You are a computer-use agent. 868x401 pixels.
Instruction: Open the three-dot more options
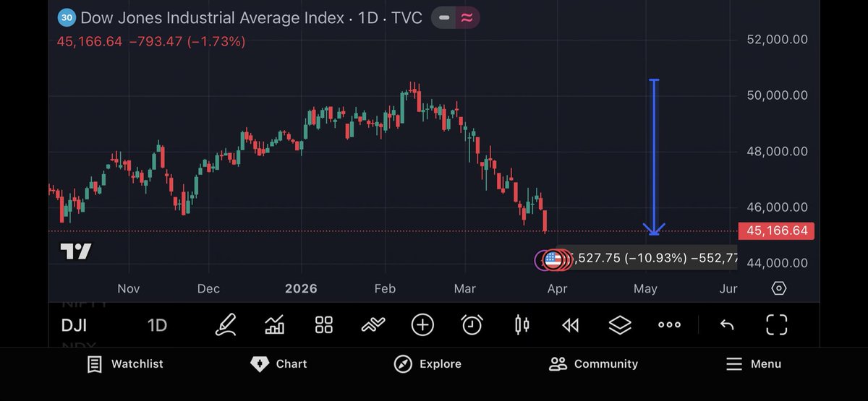tap(669, 325)
